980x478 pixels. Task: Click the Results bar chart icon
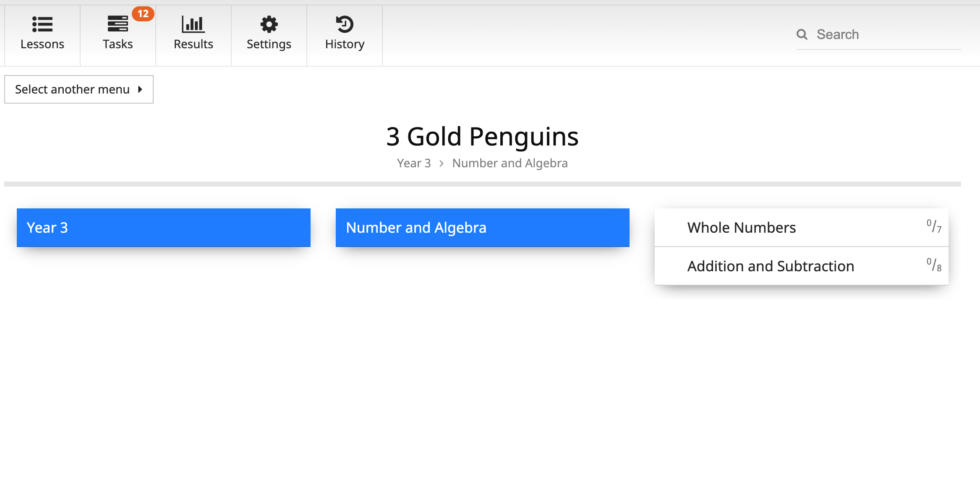(193, 24)
